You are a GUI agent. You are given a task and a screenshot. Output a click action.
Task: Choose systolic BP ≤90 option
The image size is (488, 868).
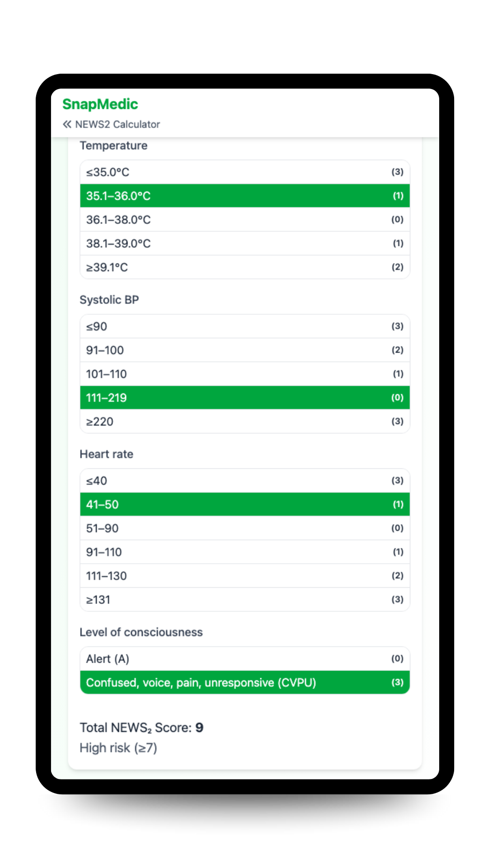click(x=244, y=326)
